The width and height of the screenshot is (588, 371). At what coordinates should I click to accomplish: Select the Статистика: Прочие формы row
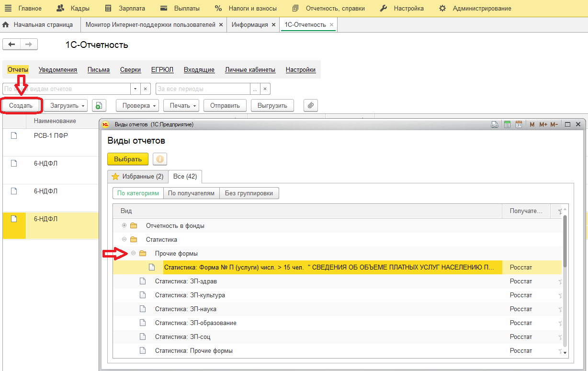[337, 350]
